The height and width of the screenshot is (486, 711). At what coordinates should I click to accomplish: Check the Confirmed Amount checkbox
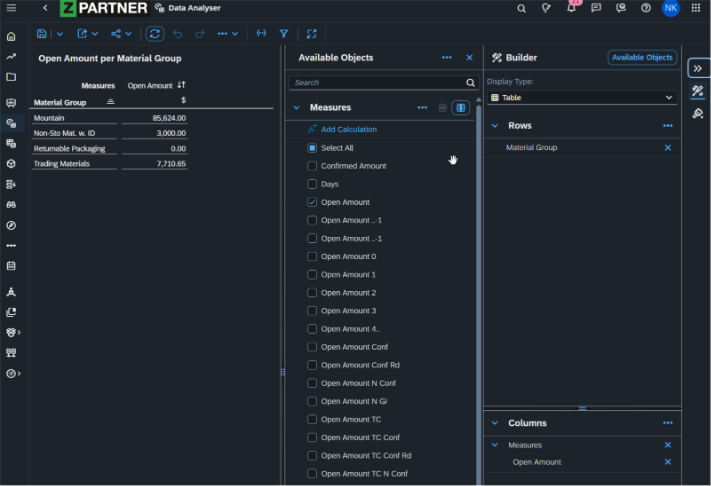312,166
